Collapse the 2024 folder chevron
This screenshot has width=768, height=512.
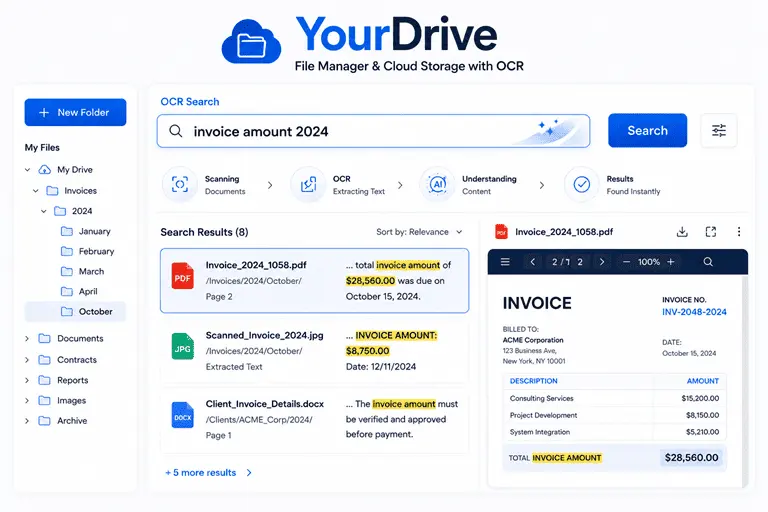pyautogui.click(x=44, y=211)
